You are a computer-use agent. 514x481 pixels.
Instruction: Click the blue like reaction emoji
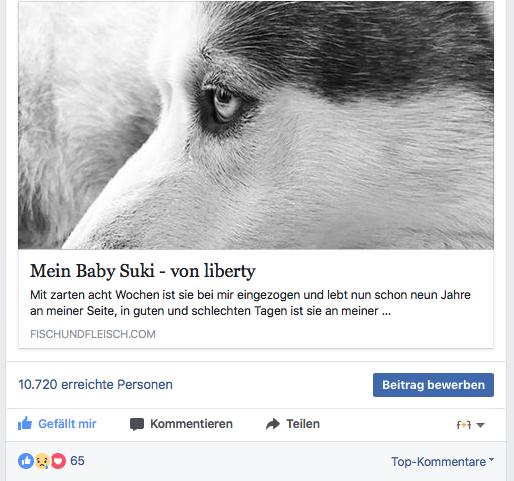[x=26, y=461]
